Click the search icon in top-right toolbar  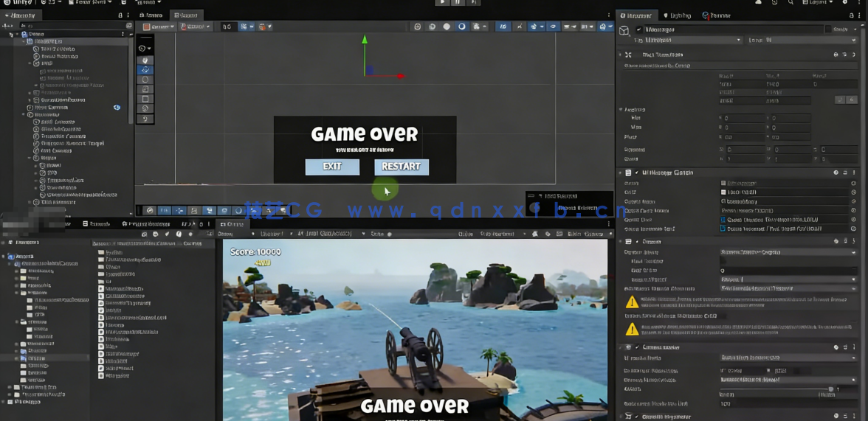coord(790,3)
